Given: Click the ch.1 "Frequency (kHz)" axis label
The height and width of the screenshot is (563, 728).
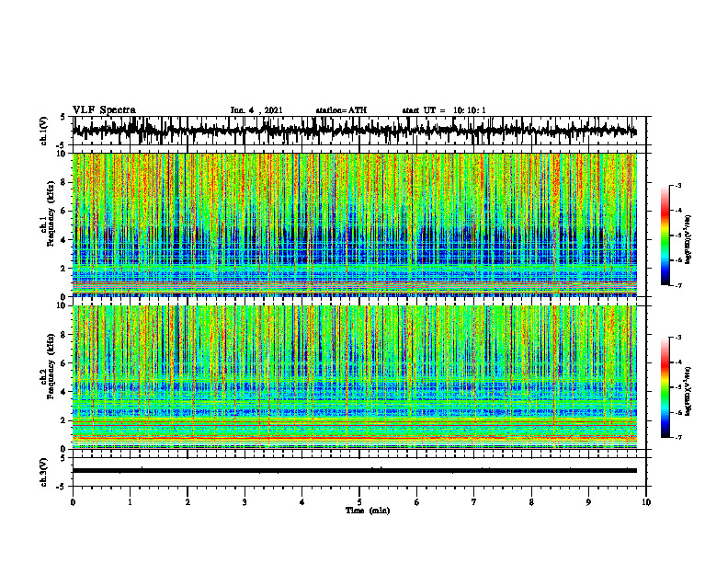Looking at the screenshot, I should coord(51,213).
